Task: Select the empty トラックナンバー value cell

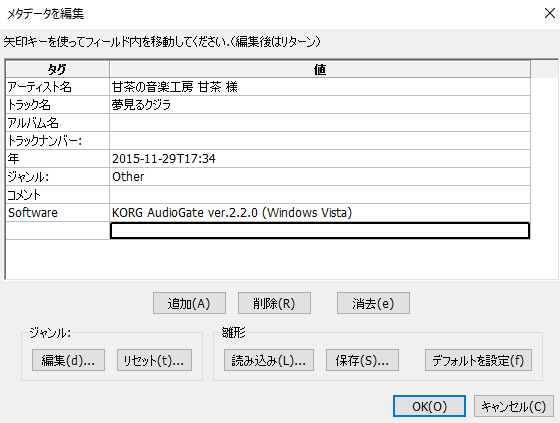Action: point(320,141)
